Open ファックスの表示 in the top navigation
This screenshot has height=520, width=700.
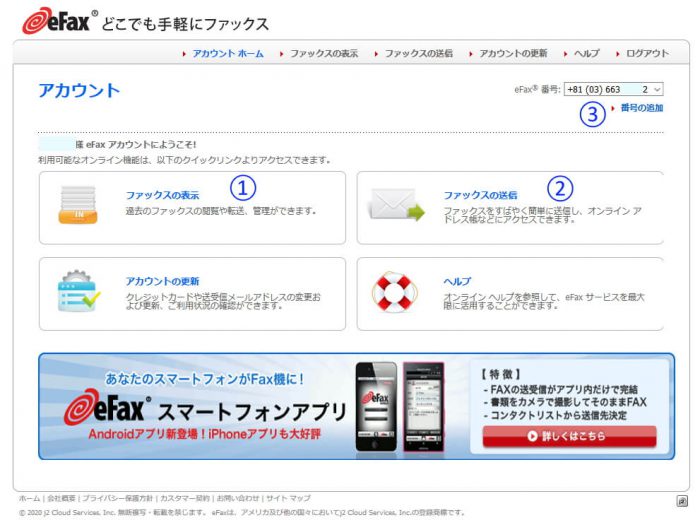click(324, 54)
